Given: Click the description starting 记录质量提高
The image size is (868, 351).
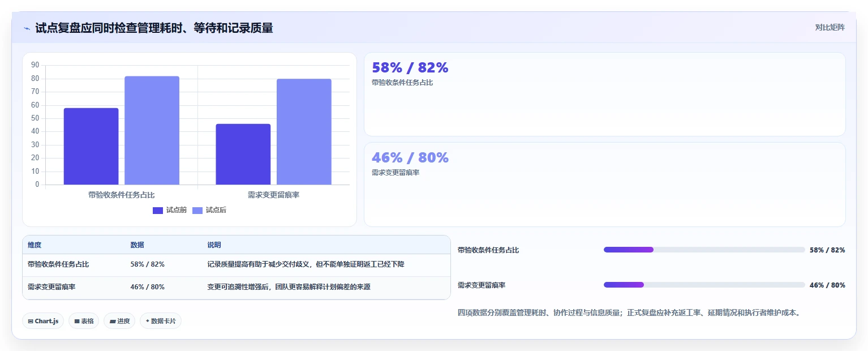Looking at the screenshot, I should [x=306, y=264].
